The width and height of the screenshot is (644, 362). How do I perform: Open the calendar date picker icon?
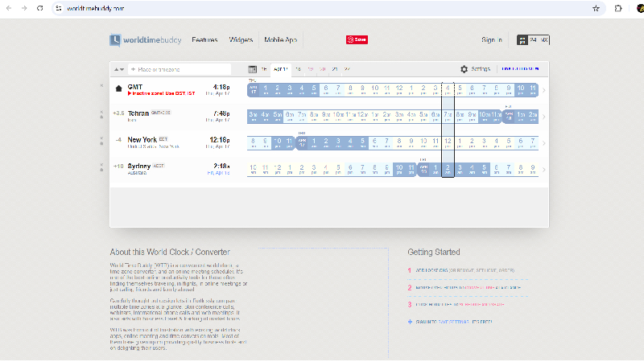(x=252, y=69)
